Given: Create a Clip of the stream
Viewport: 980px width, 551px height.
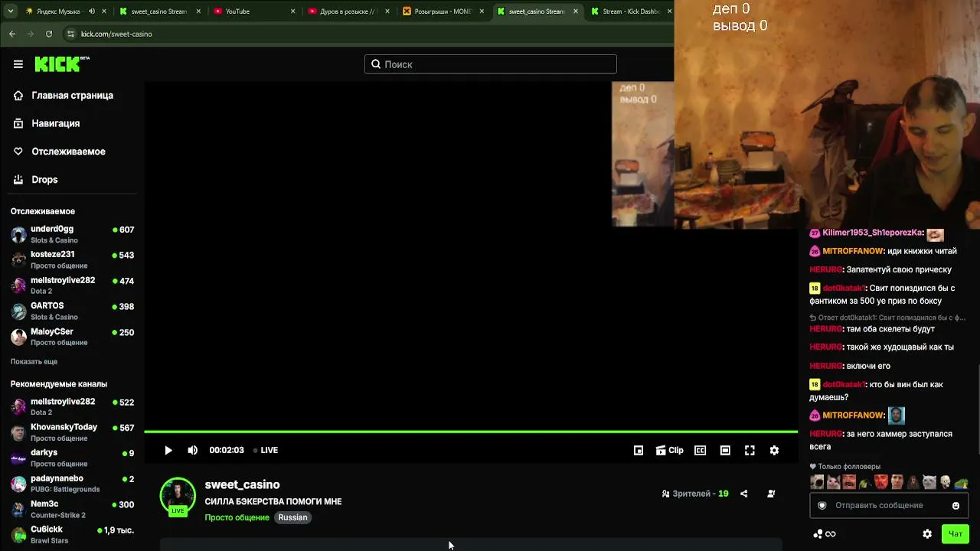Looking at the screenshot, I should click(x=670, y=451).
